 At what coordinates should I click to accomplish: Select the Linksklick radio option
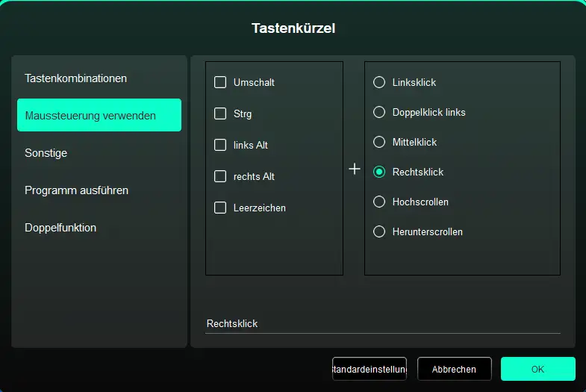(379, 82)
